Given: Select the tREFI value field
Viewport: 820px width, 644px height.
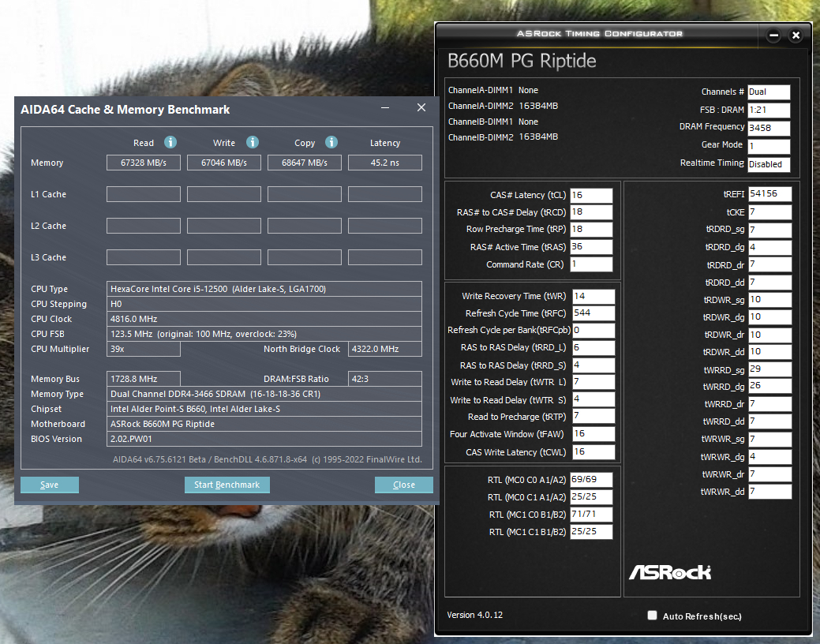Looking at the screenshot, I should pos(769,194).
